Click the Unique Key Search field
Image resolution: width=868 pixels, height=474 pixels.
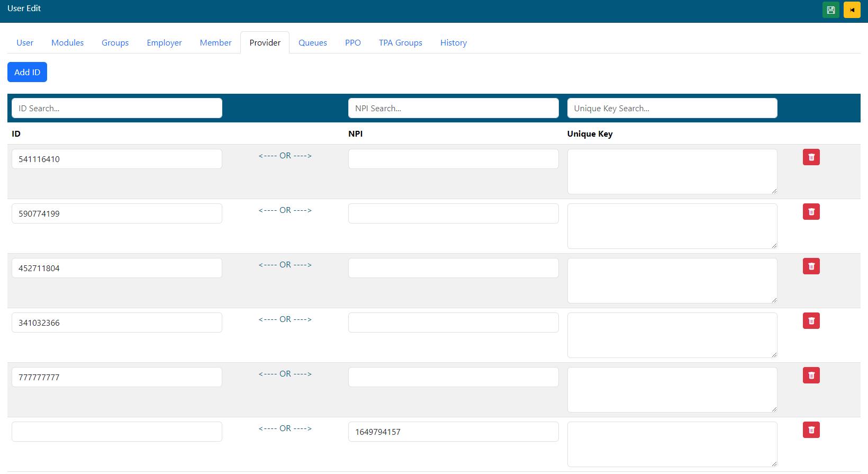672,109
